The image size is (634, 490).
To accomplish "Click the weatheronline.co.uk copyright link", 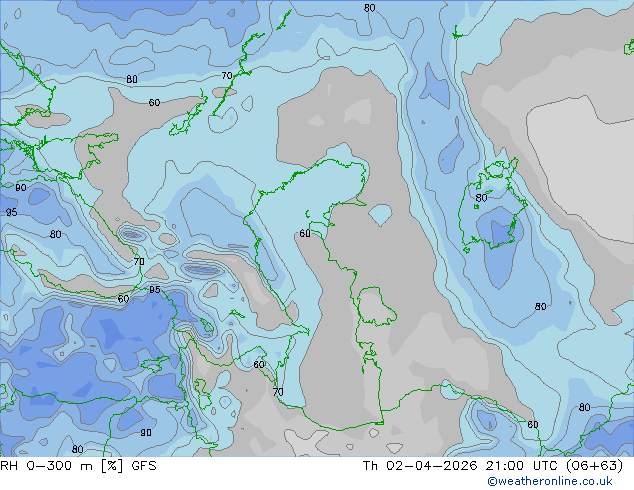I will tap(550, 481).
